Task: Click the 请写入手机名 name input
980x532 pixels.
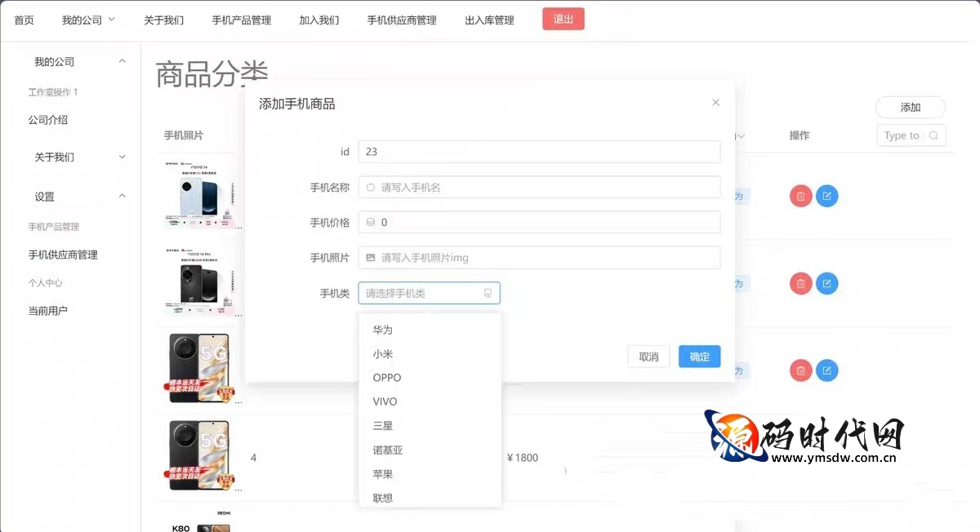Action: [x=539, y=187]
